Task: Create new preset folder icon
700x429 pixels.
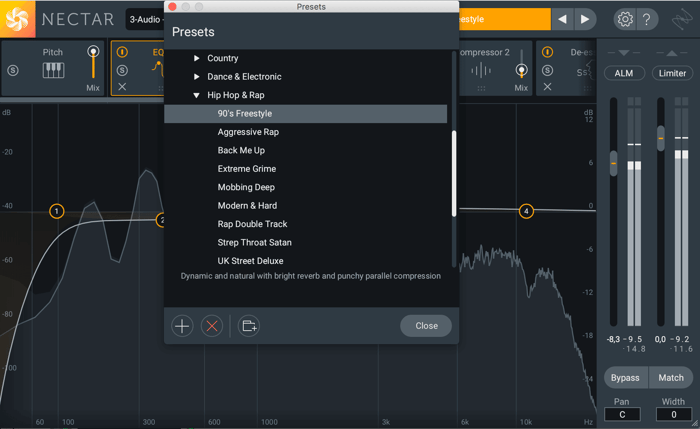Action: 249,326
